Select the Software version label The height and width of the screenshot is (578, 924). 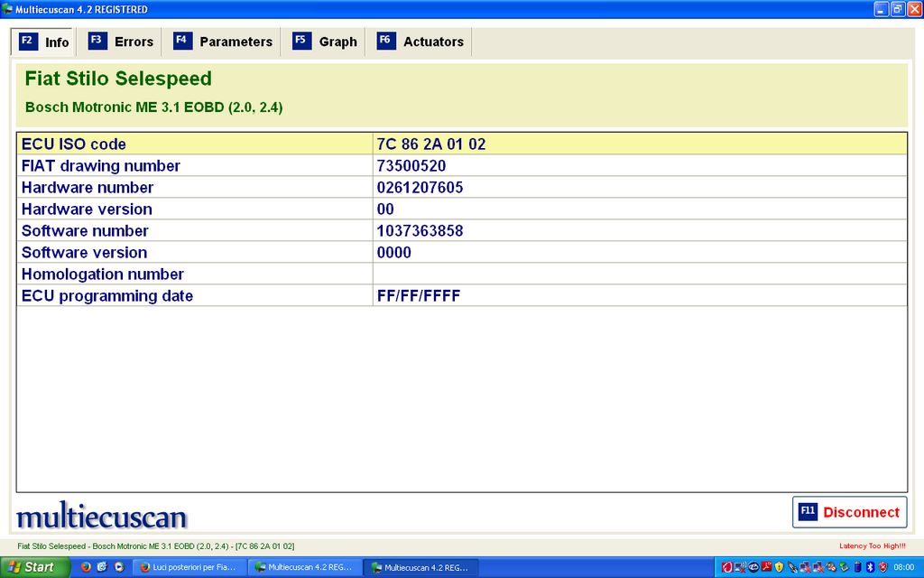(x=84, y=253)
